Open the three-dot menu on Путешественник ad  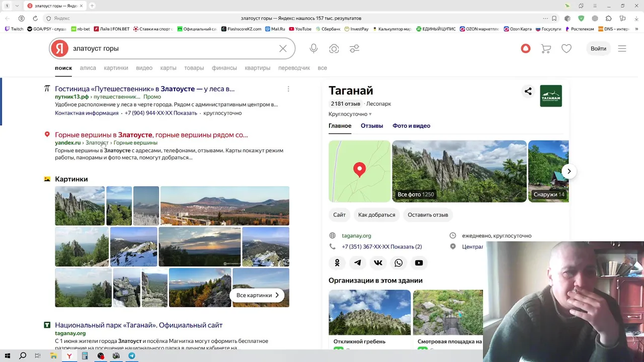tap(288, 89)
